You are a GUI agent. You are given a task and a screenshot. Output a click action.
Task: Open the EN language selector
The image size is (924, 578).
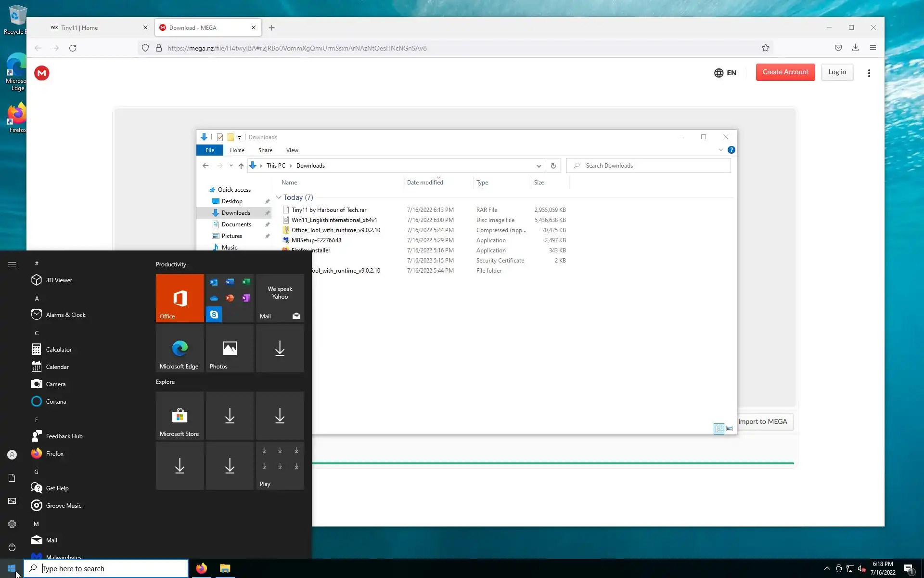pyautogui.click(x=725, y=73)
